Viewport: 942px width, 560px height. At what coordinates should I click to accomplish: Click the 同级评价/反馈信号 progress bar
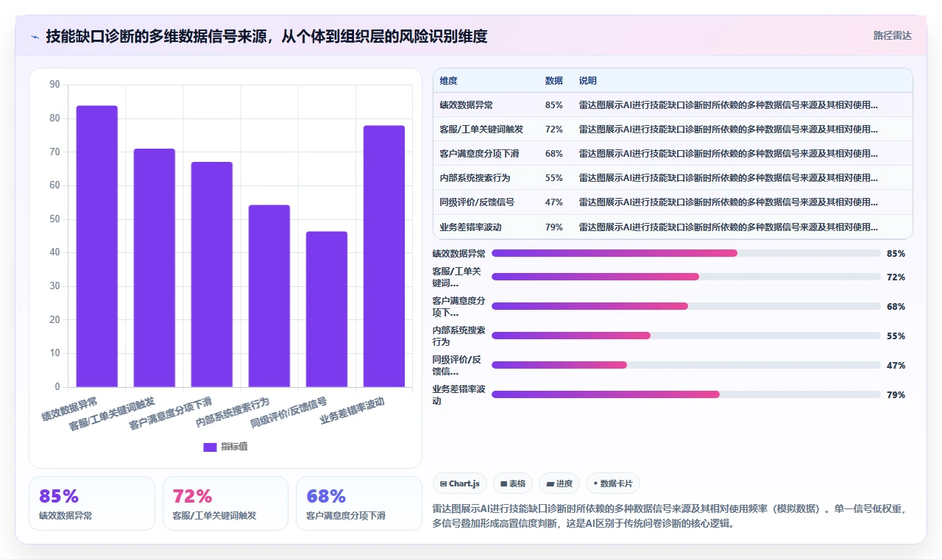(x=686, y=365)
